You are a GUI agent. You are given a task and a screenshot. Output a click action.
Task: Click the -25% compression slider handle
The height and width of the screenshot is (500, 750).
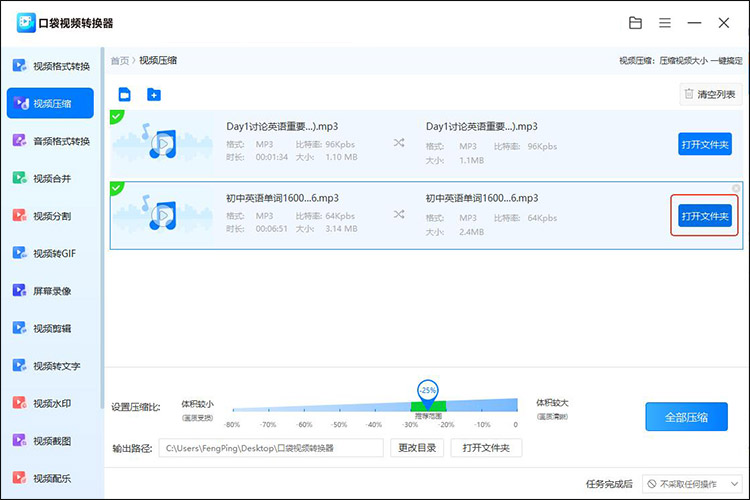click(428, 390)
